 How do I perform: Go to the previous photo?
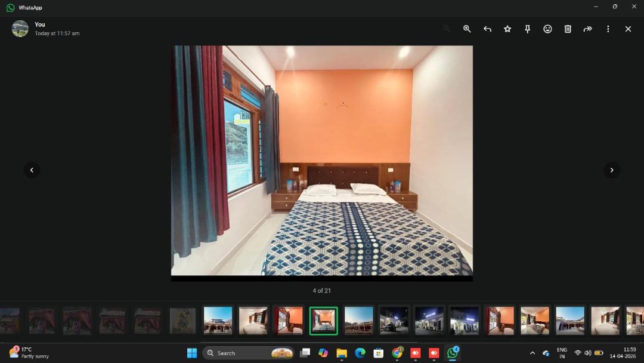[32, 170]
